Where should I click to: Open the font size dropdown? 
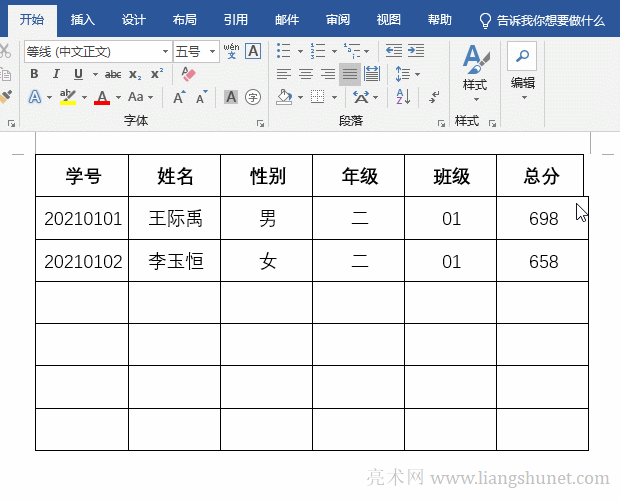(x=212, y=51)
